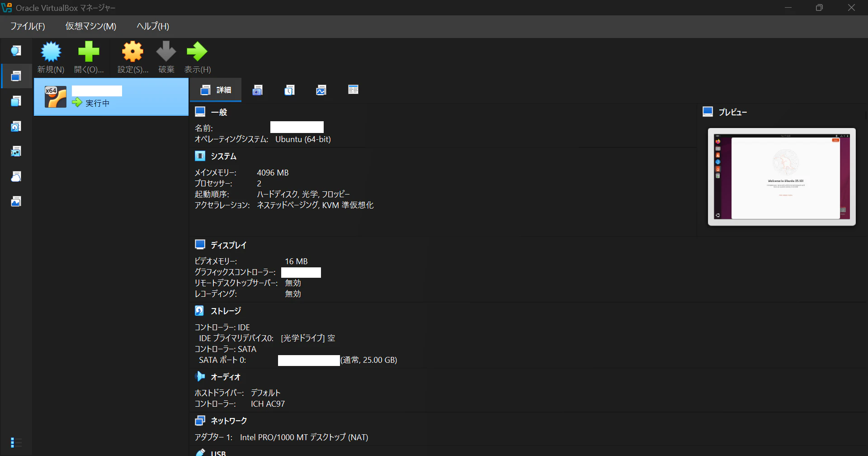Click the System section chip icon

pos(200,156)
